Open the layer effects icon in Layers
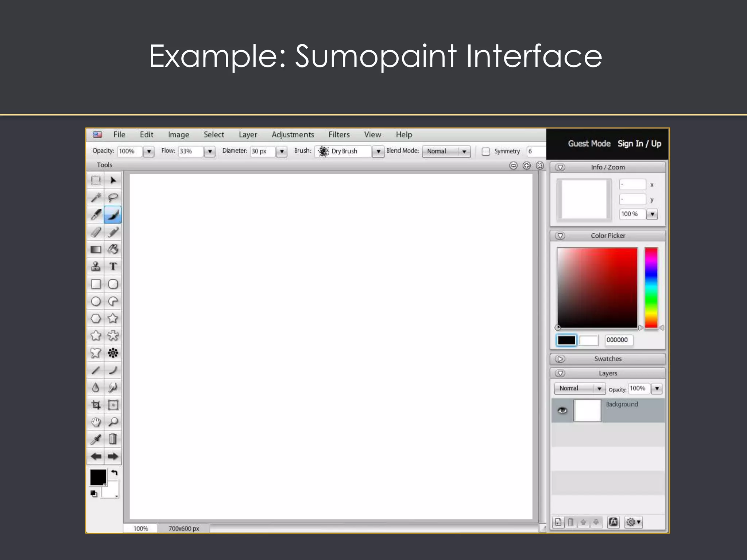The height and width of the screenshot is (560, 747). (613, 522)
